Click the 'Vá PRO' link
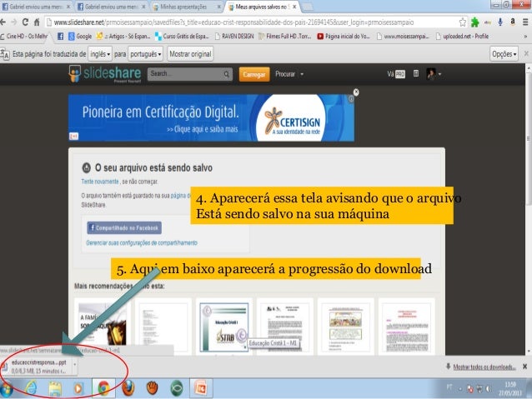 (x=396, y=74)
